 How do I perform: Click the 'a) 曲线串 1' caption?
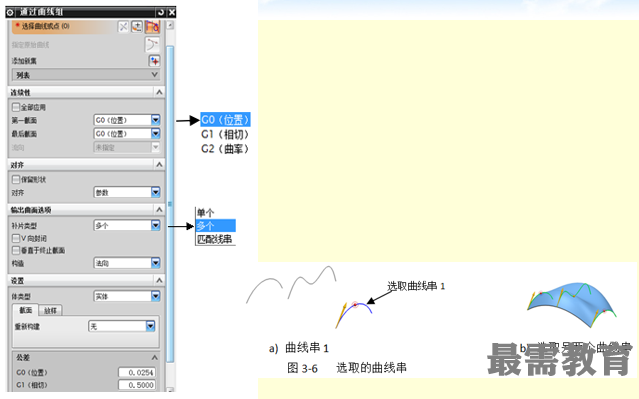click(x=298, y=348)
